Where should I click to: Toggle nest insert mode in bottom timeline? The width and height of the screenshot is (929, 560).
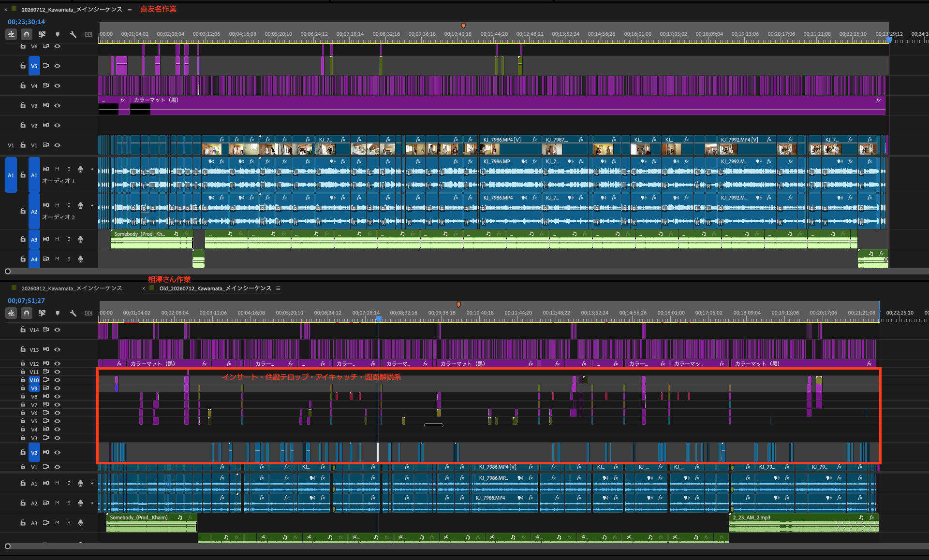pos(11,313)
